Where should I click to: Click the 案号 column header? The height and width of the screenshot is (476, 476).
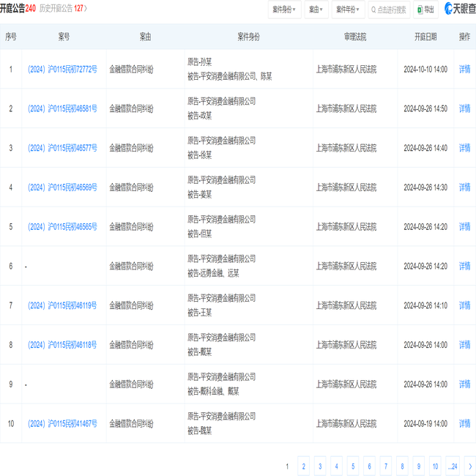pos(64,37)
